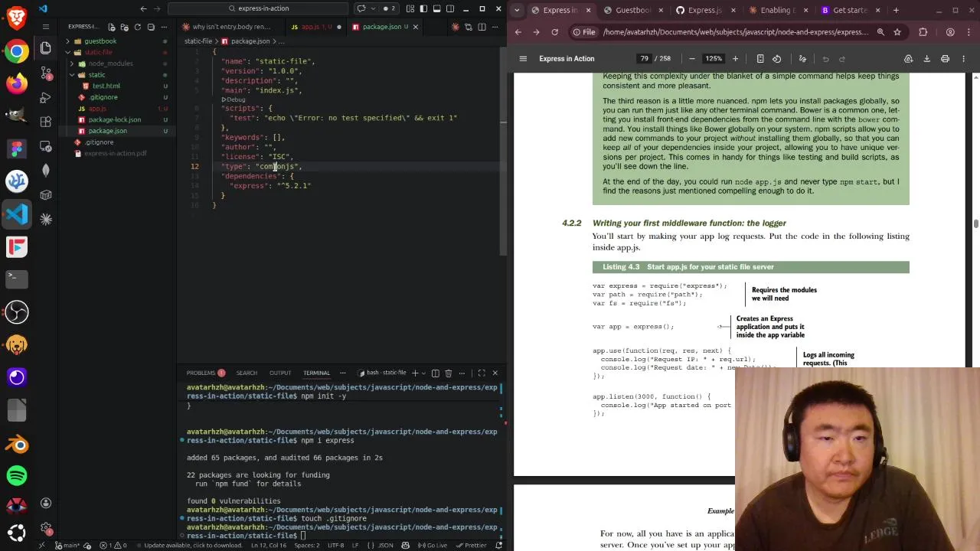Open the SEARCH panel tab
This screenshot has height=551, width=980.
coord(247,373)
